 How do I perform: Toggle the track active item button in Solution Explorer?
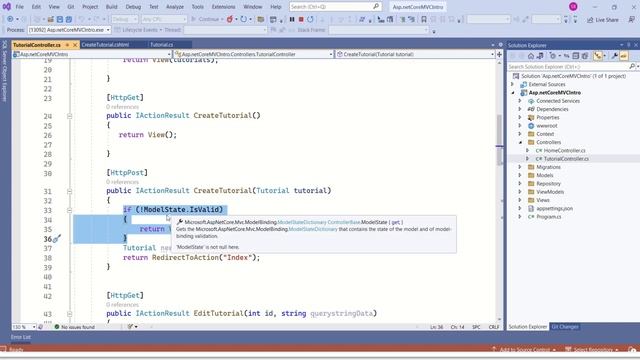pyautogui.click(x=598, y=56)
